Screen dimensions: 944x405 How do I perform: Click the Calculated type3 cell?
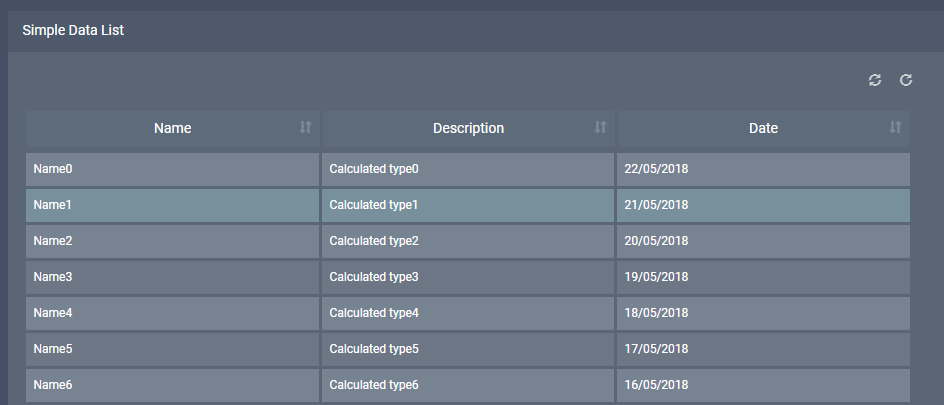coord(468,277)
